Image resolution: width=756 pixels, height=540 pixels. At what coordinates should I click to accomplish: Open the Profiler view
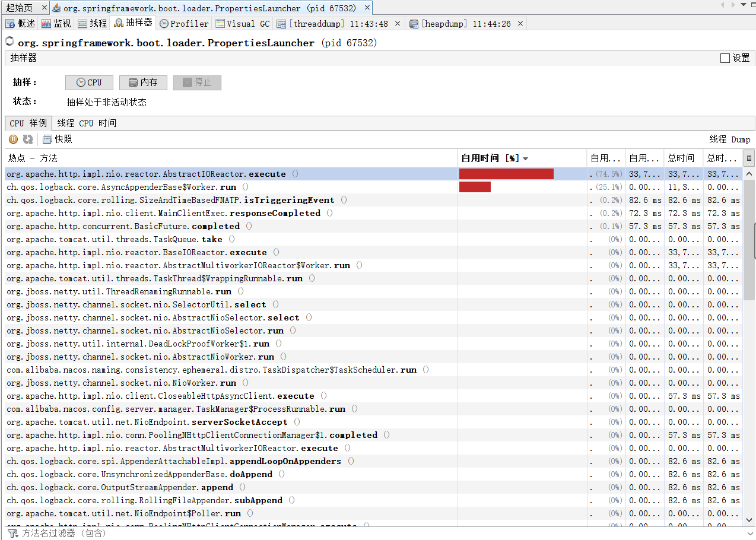183,23
